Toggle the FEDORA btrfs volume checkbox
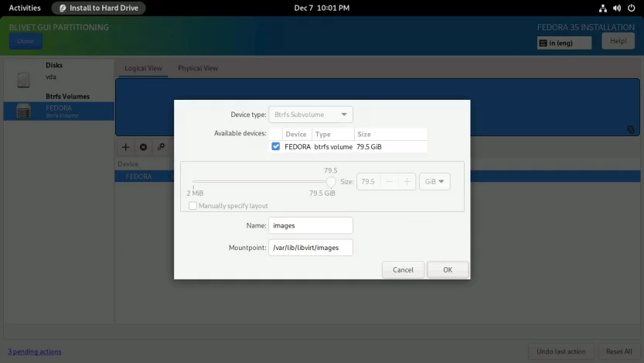The width and height of the screenshot is (644, 363). click(x=275, y=146)
